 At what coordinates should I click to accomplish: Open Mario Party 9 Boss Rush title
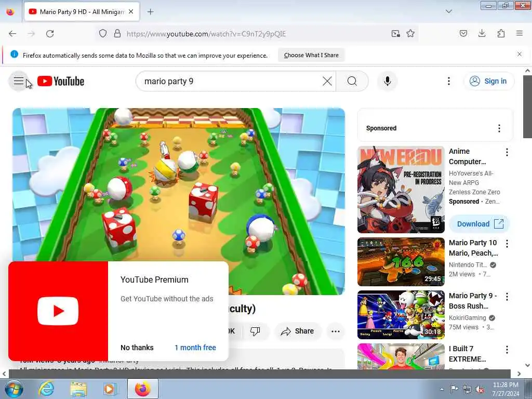tap(473, 301)
